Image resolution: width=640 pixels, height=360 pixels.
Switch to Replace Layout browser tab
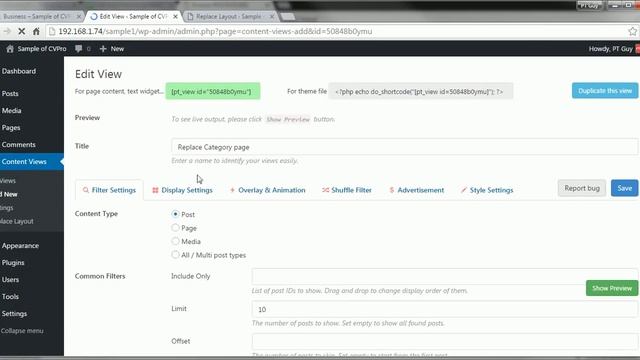228,17
